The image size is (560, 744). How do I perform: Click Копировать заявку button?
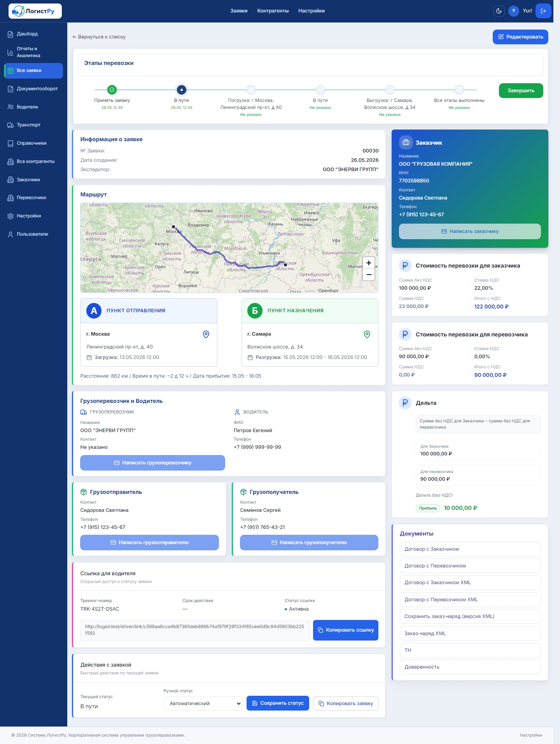[346, 704]
